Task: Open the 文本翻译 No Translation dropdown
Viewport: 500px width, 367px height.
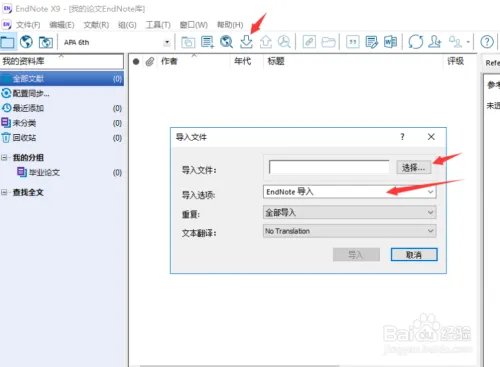Action: point(349,231)
